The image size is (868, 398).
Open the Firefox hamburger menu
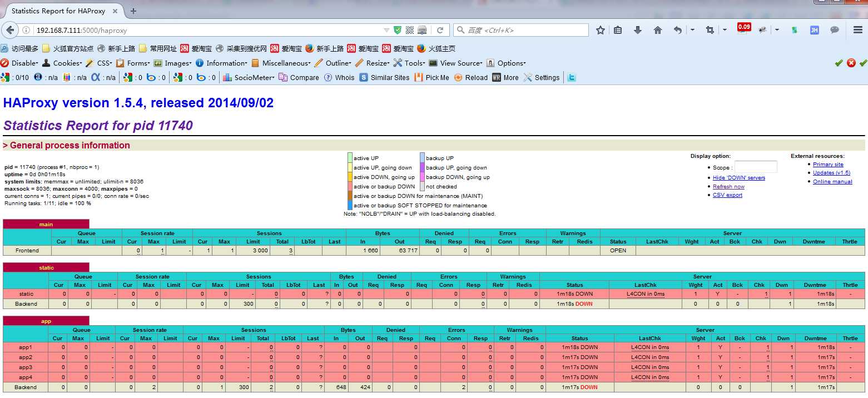pos(858,30)
